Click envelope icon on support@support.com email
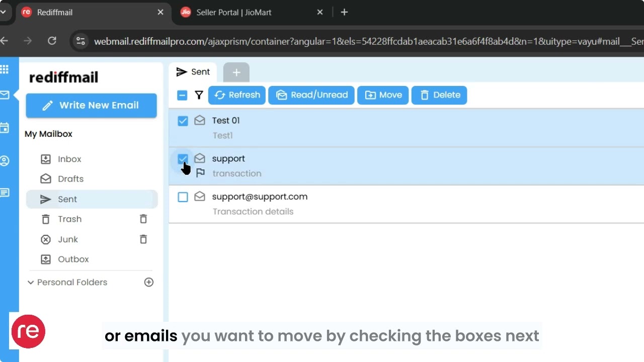Screen dimensions: 644x362 [x=200, y=197]
